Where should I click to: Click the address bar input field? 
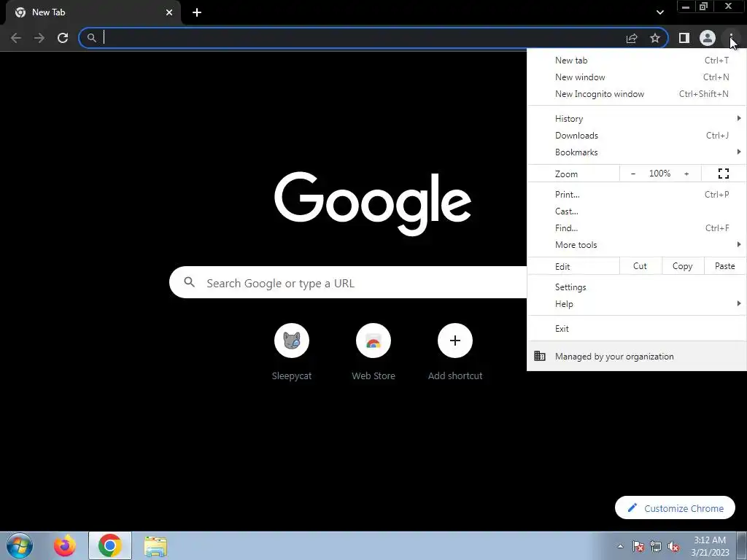362,38
